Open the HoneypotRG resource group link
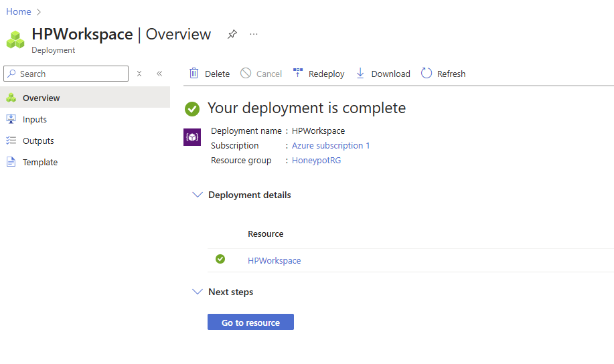This screenshot has height=364, width=614. click(x=317, y=161)
